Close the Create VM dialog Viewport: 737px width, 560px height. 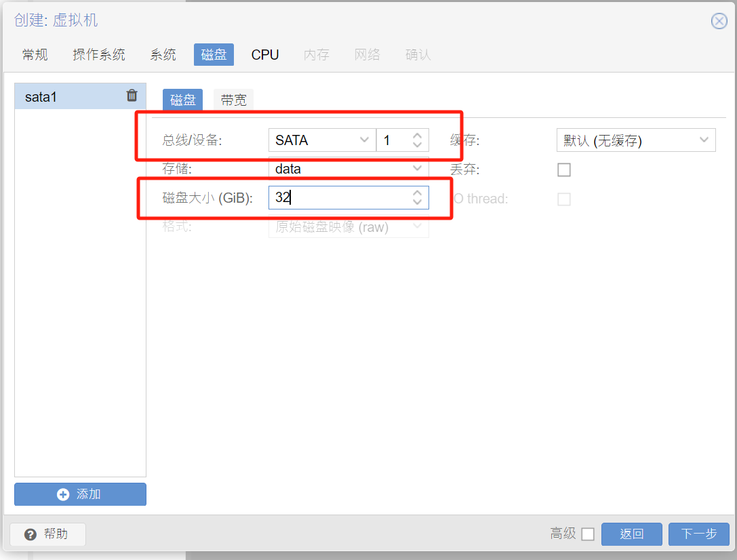(x=719, y=21)
